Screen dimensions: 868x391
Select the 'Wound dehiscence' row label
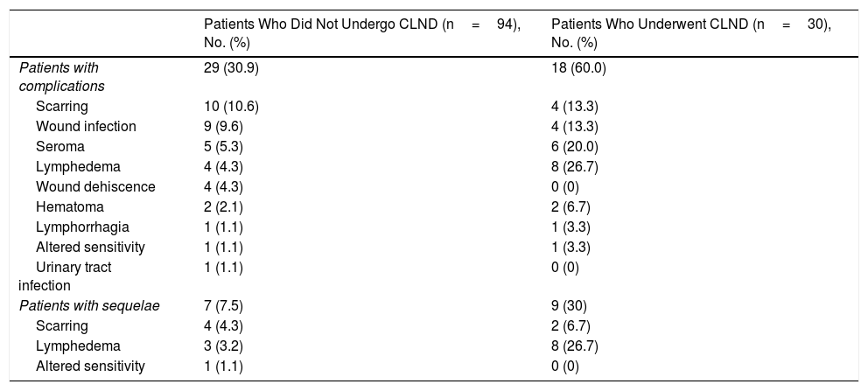[x=95, y=186]
